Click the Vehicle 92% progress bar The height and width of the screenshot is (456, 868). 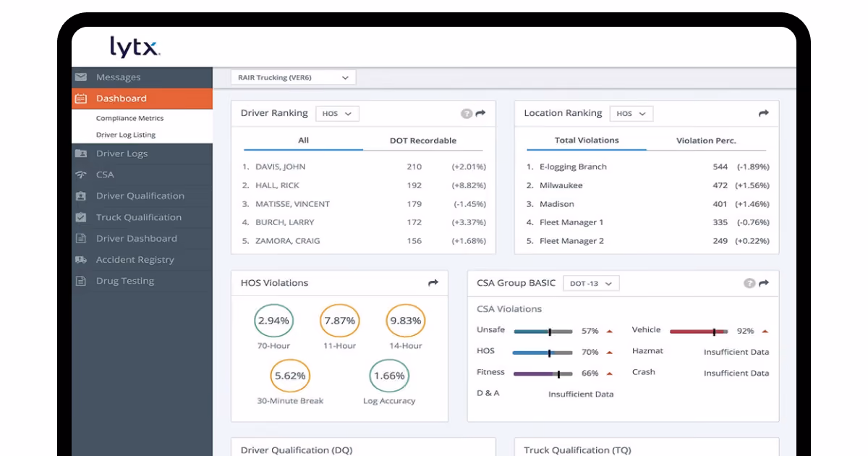tap(699, 332)
